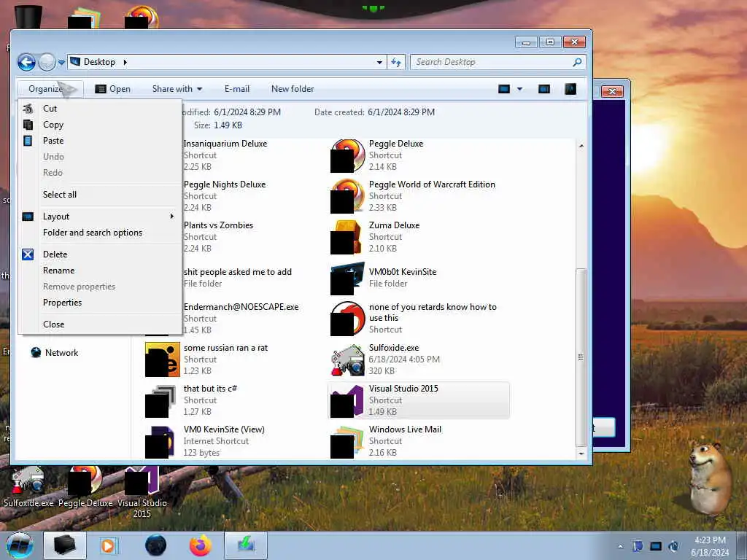Click Windows Media Player taskbar icon

(x=108, y=545)
